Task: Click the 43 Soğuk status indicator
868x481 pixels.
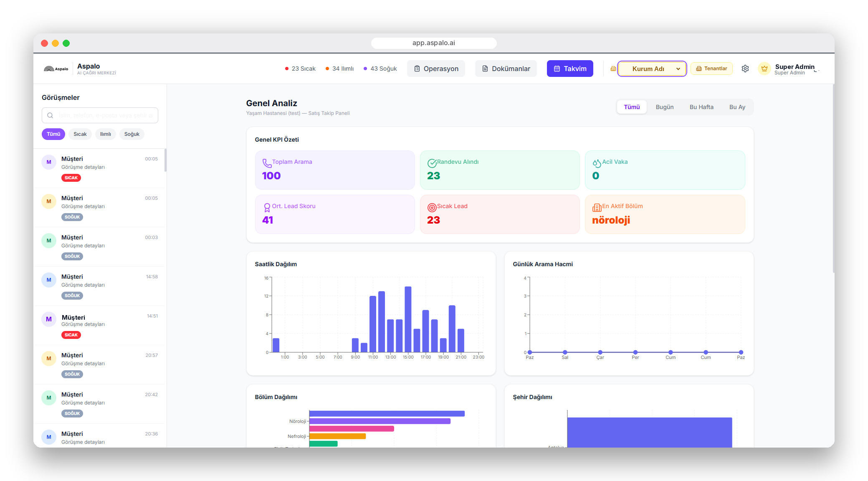Action: coord(380,69)
